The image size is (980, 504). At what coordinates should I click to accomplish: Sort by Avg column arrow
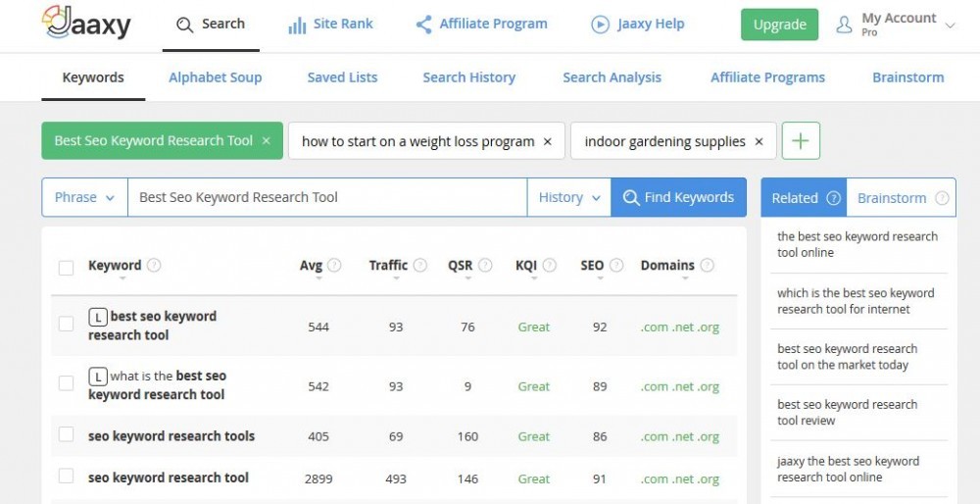[x=318, y=278]
